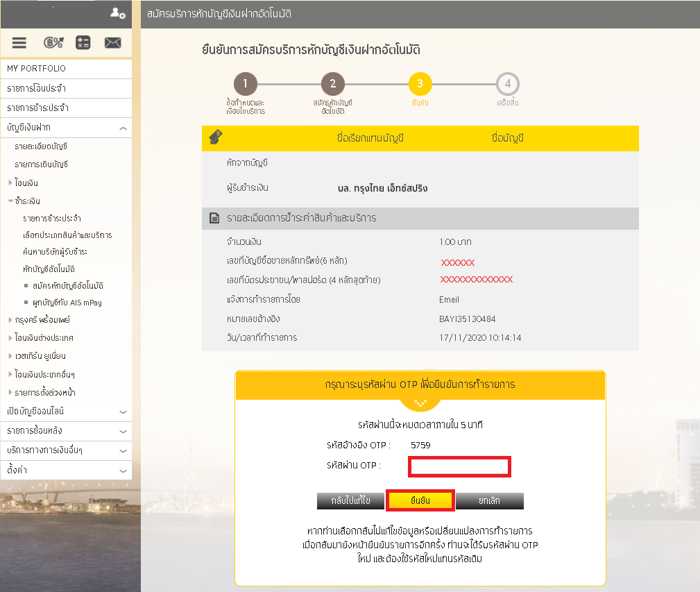Expand the เปิดบัญชีออนไลน์ section

point(66,412)
